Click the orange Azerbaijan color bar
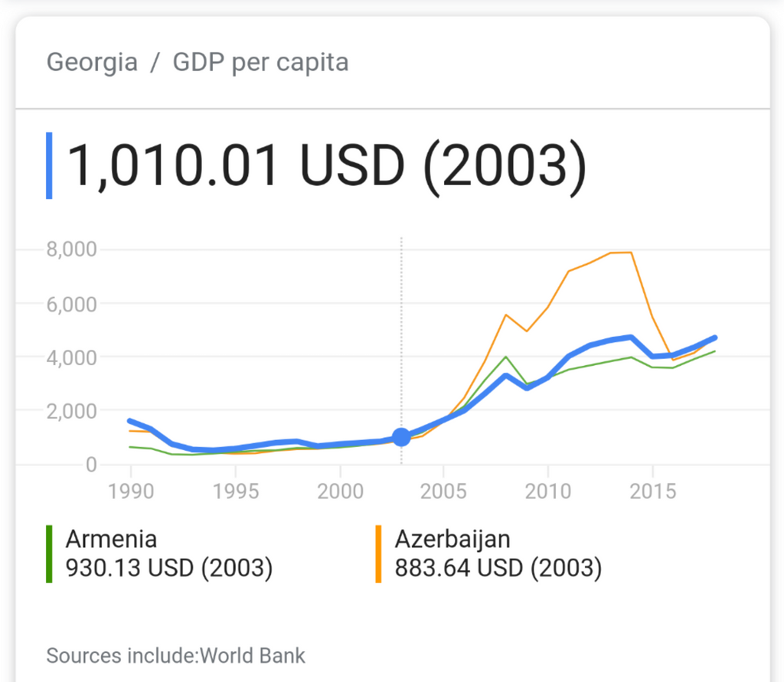784x682 pixels. point(378,554)
